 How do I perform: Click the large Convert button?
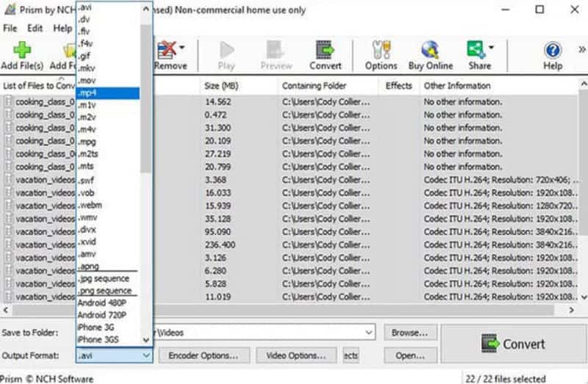click(513, 344)
